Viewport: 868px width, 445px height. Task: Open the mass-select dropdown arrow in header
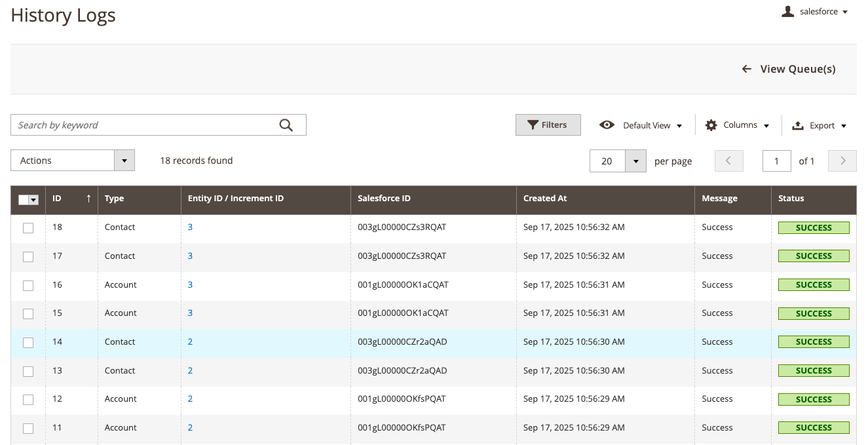pos(33,199)
